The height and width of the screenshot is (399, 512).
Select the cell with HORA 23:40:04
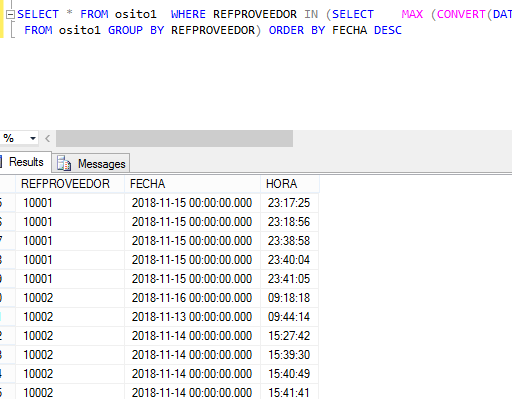coord(290,260)
